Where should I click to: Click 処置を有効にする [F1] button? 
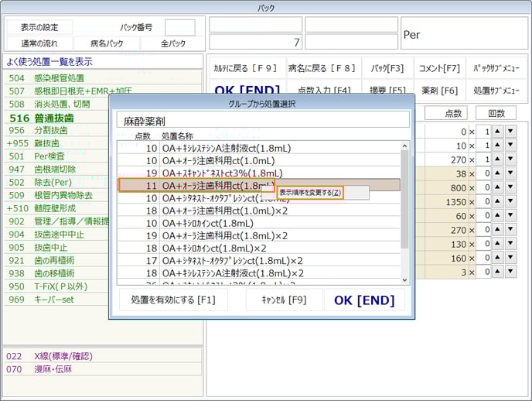(173, 300)
